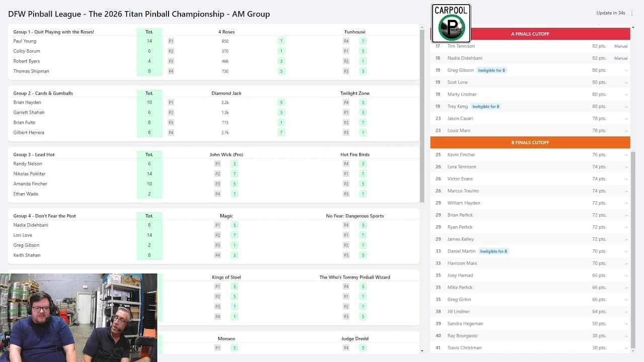Click player name 'Paul Young' in Group 1

point(25,41)
